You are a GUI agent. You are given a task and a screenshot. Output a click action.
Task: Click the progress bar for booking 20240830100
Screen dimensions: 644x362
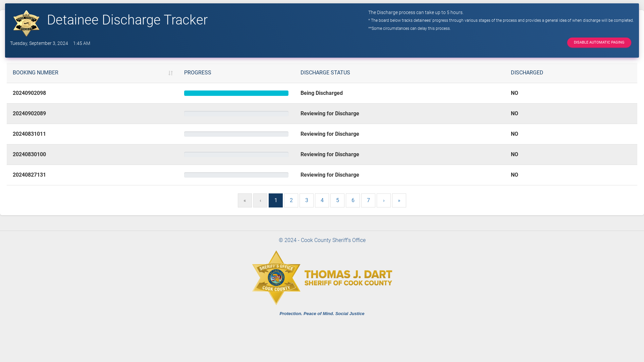(x=236, y=155)
